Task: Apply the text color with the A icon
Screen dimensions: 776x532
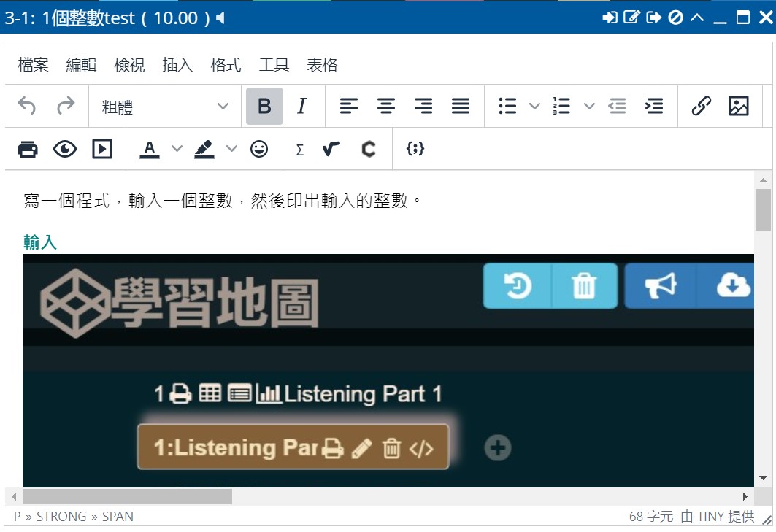Action: [150, 149]
